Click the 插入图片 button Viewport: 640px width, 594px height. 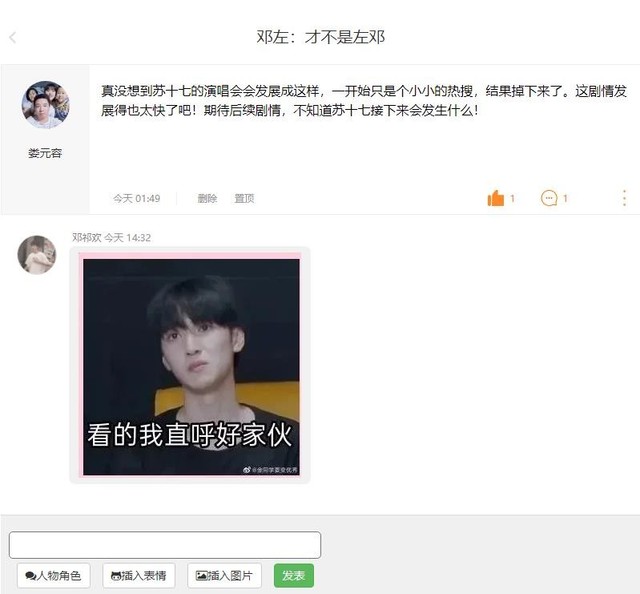tap(224, 576)
